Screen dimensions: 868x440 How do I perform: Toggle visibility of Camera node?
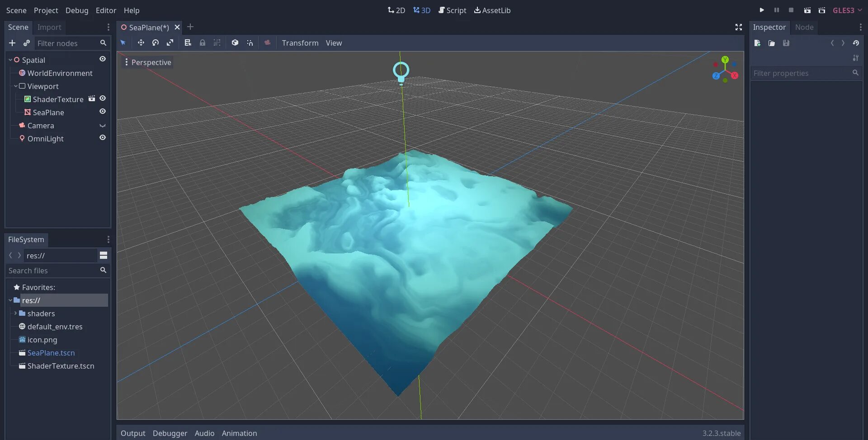pos(103,125)
